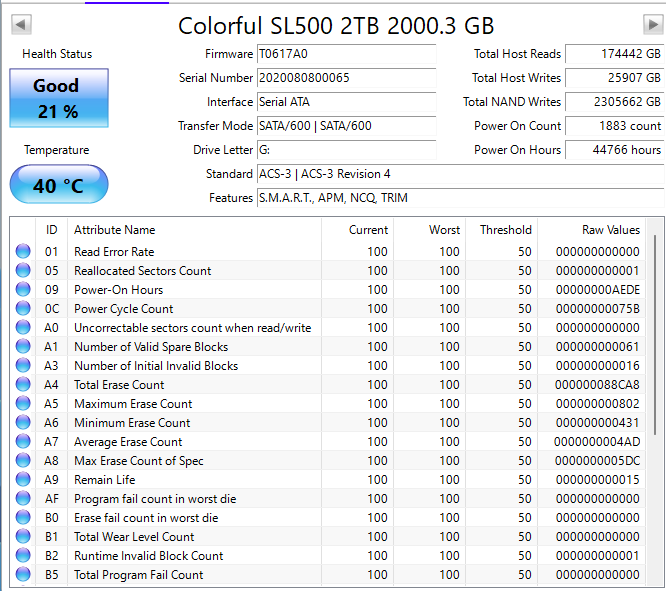666x591 pixels.
Task: Click Power On Hours value 44766 hours
Action: click(615, 150)
